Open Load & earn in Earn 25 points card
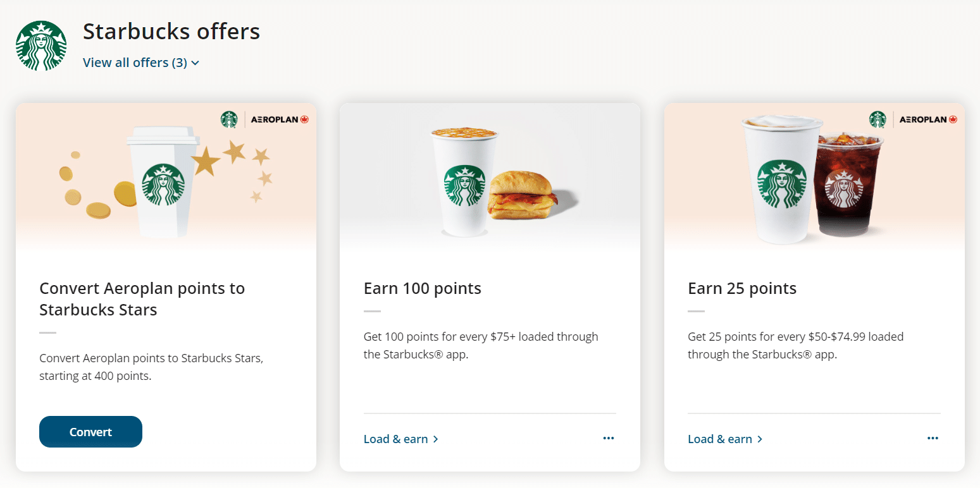This screenshot has width=980, height=488. [x=725, y=439]
